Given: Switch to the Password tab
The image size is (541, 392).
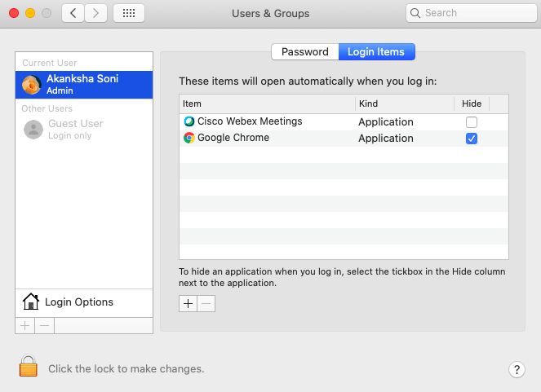Looking at the screenshot, I should tap(304, 51).
